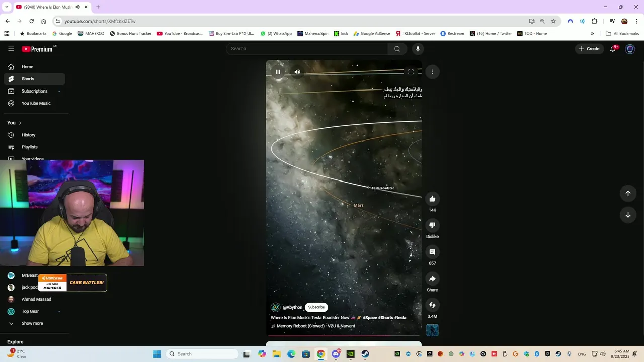This screenshot has height=362, width=644.
Task: Select Shorts in the sidebar
Action: coord(34,79)
